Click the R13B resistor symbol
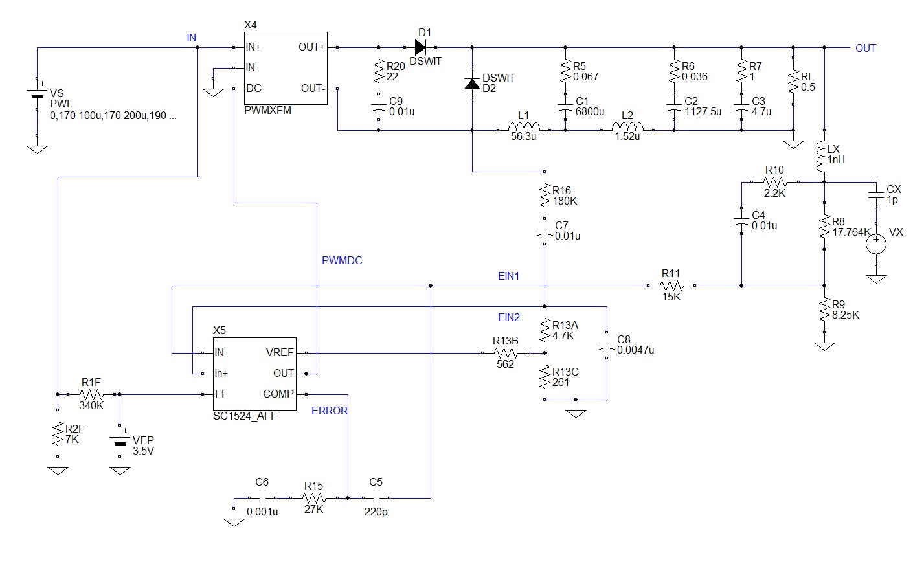This screenshot has width=924, height=564. point(505,353)
